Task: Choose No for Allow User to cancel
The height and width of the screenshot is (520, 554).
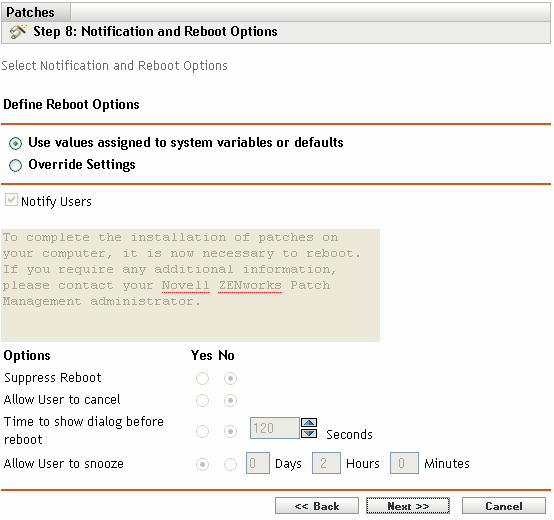Action: coord(230,401)
